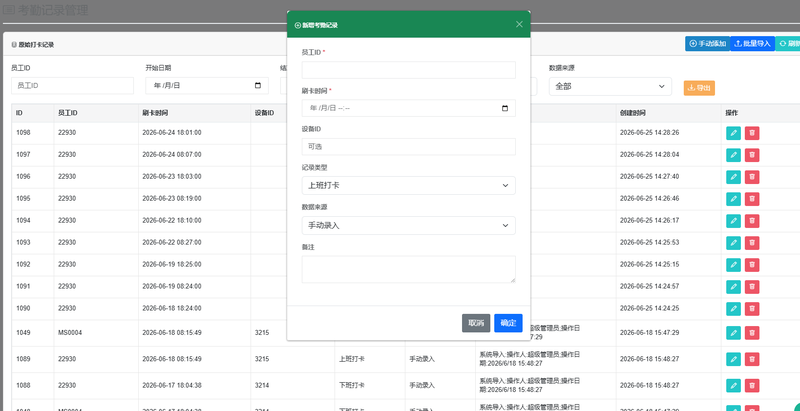Delete attendance record with ID 1095
Screen dimensions: 800x411
(752, 199)
